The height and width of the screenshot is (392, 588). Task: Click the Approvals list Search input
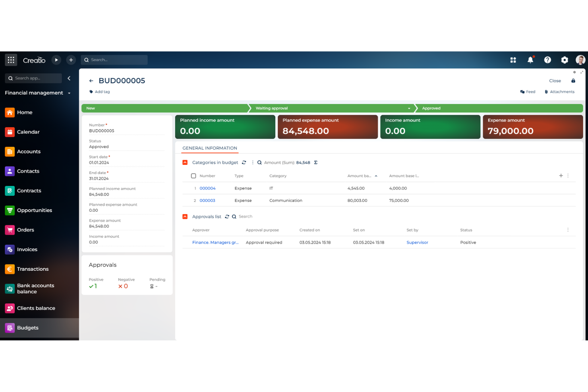coord(246,216)
